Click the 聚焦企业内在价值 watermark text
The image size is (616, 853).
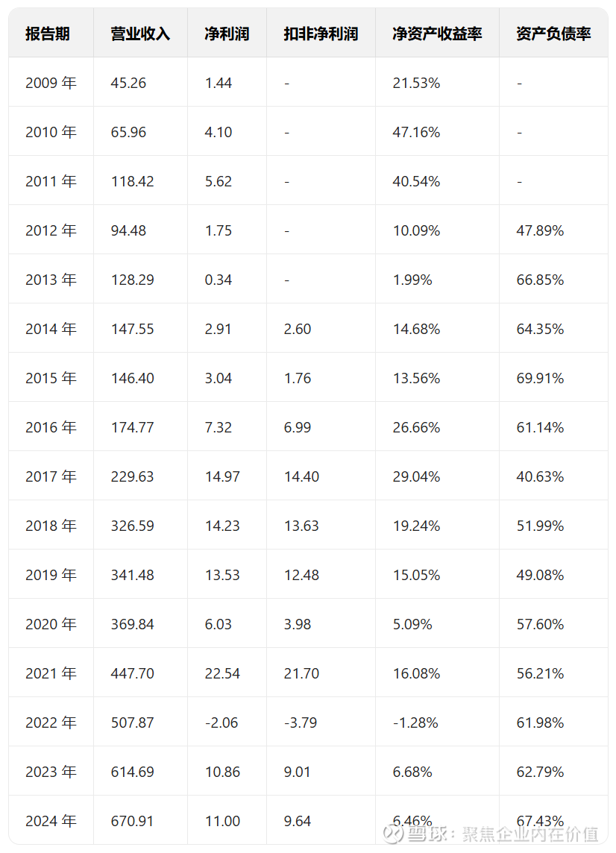tap(530, 834)
